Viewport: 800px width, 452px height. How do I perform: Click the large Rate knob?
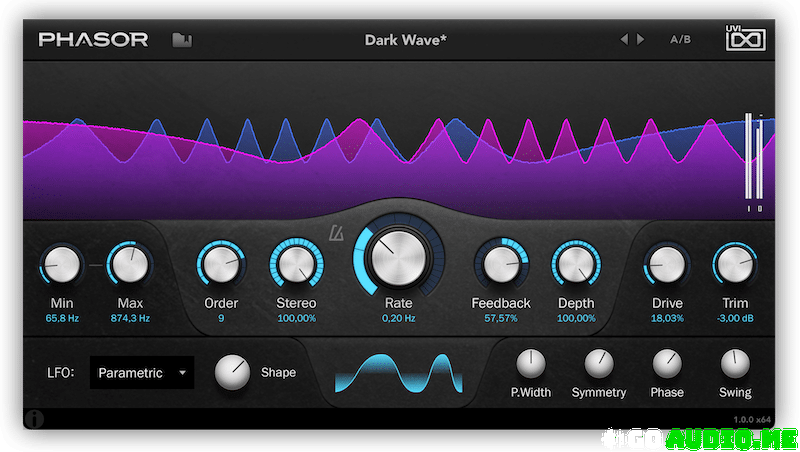tap(398, 257)
